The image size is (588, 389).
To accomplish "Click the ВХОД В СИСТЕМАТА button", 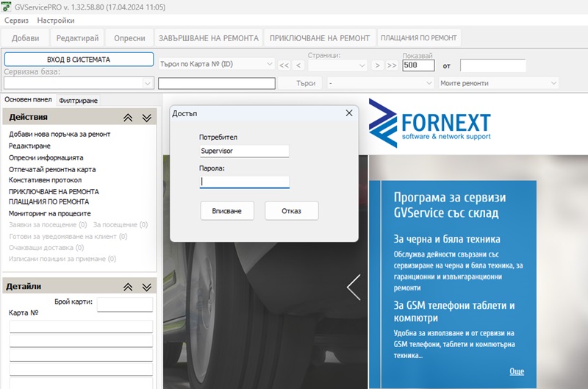I will click(79, 60).
